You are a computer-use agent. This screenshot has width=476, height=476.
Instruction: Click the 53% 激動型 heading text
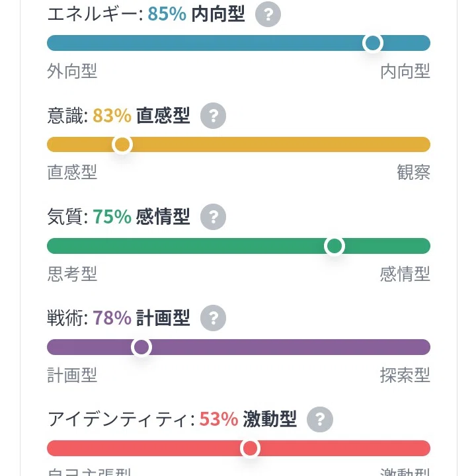point(248,419)
